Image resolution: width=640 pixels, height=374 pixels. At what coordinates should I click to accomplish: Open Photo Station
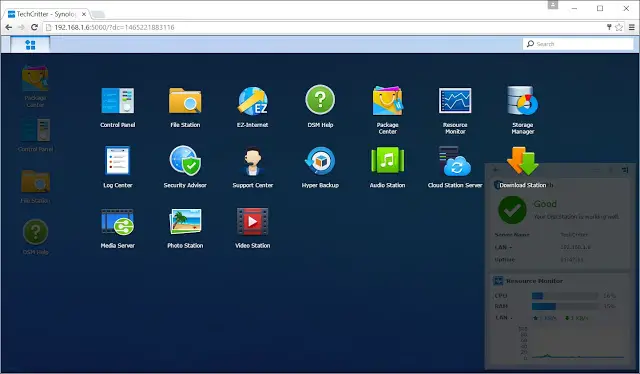(x=185, y=228)
